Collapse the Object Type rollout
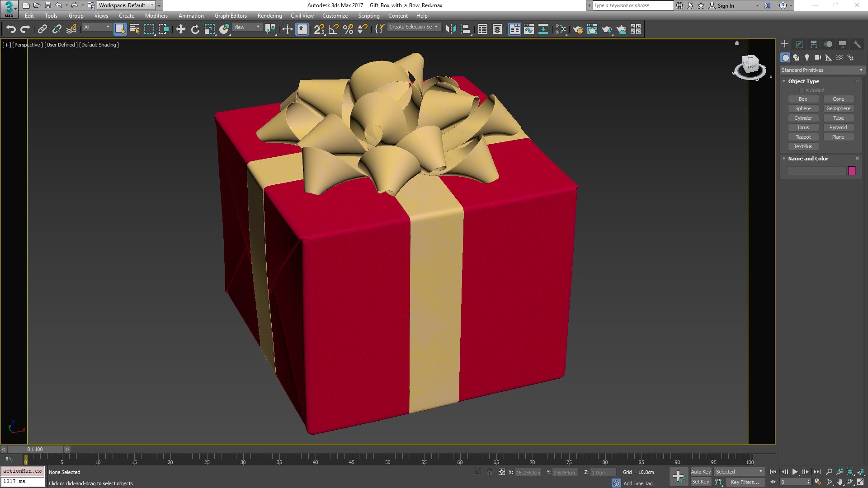This screenshot has width=868, height=488. pyautogui.click(x=784, y=81)
